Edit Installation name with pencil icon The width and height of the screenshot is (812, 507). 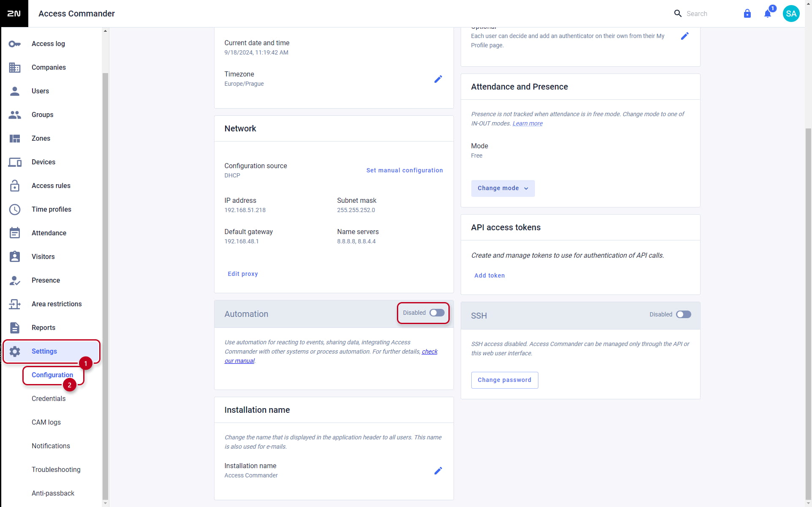pos(438,471)
